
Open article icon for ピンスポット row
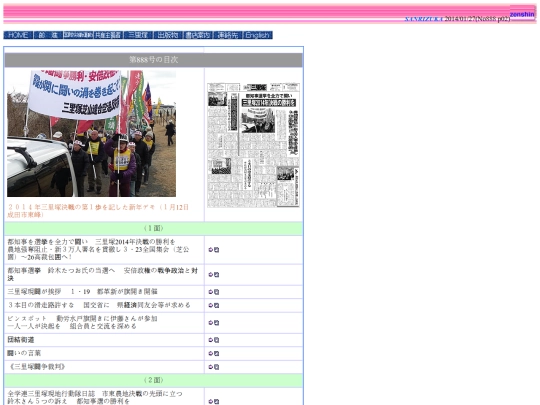click(214, 323)
